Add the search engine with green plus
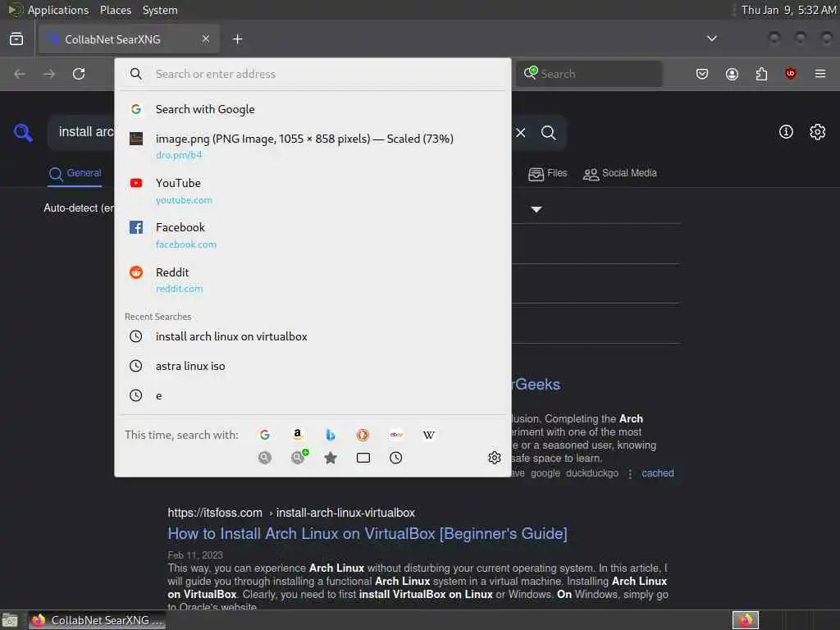The height and width of the screenshot is (630, 840). tap(299, 457)
